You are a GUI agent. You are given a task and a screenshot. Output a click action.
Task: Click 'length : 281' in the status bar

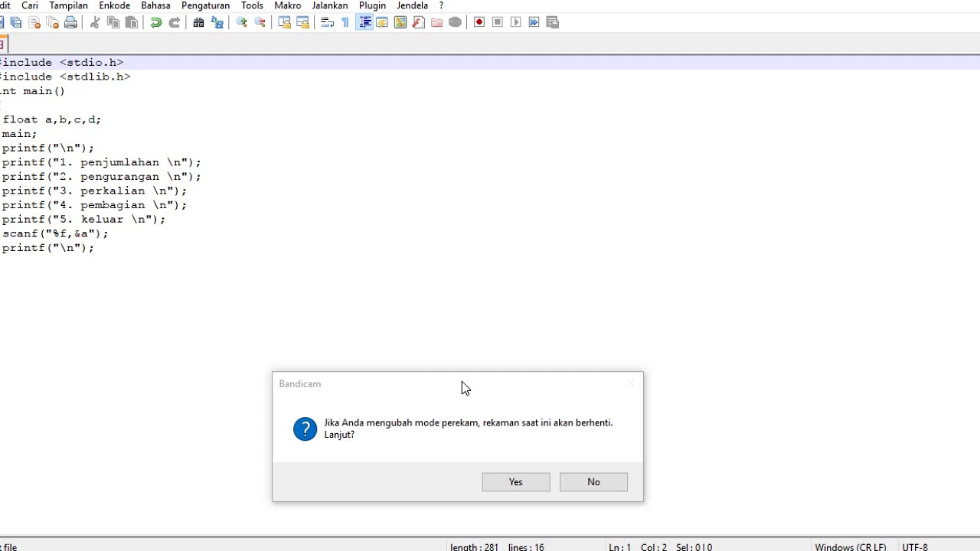pyautogui.click(x=474, y=547)
